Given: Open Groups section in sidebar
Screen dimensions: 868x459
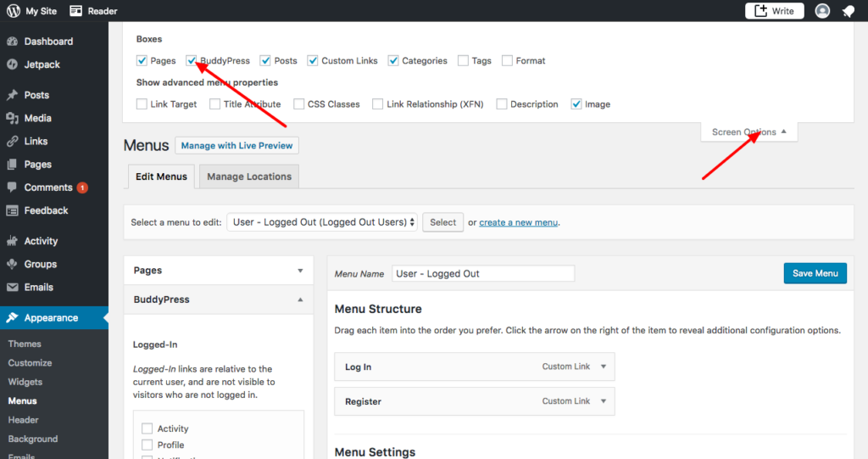Looking at the screenshot, I should pyautogui.click(x=40, y=264).
